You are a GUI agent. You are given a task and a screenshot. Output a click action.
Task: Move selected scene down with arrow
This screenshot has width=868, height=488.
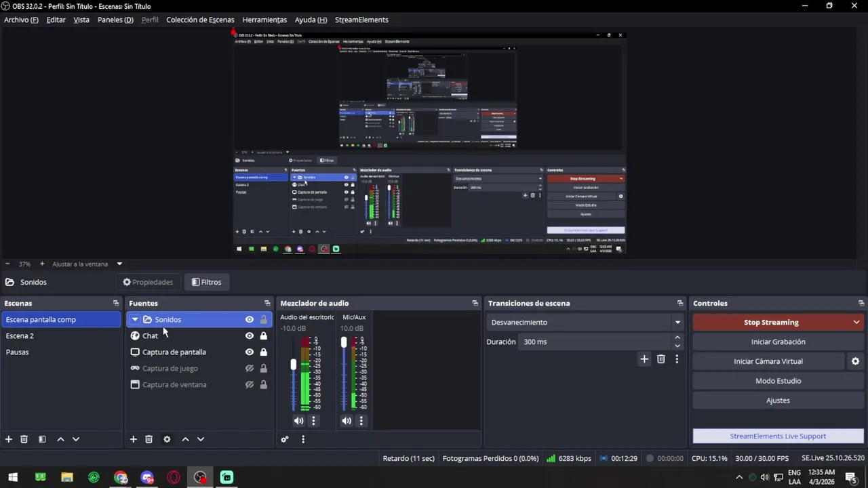[76, 439]
